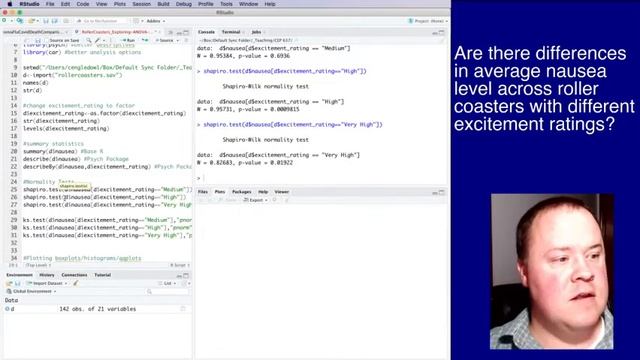This screenshot has height=360, width=640.
Task: Switch to the History tab
Action: 47,275
